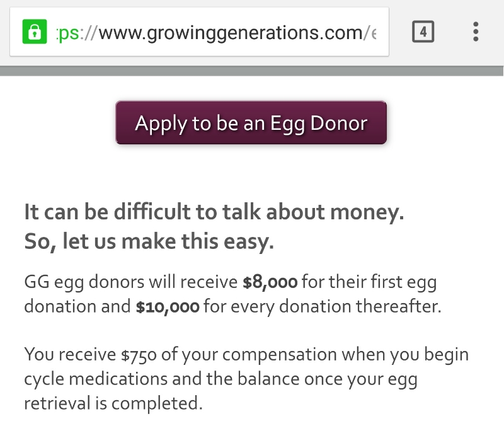Click the phrase 'for their first egg'
This screenshot has width=504, height=438.
(x=369, y=282)
